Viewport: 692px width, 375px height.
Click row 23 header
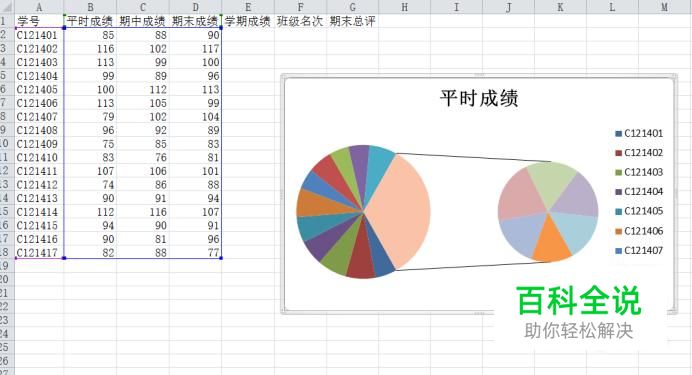pos(7,320)
